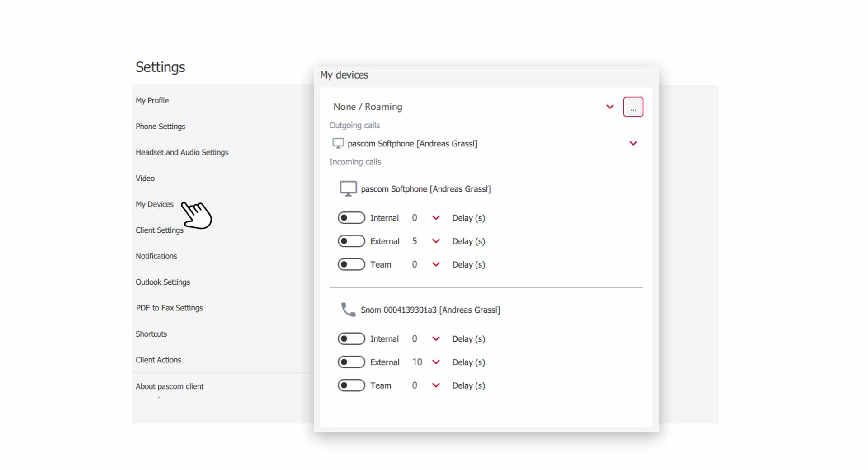Toggle the Internal switch for the Snom phone

[351, 339]
